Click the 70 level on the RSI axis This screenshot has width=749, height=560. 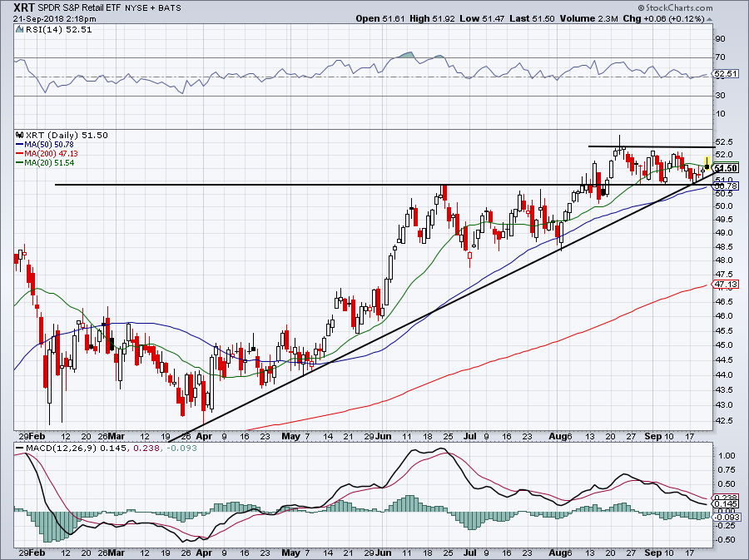tap(721, 57)
